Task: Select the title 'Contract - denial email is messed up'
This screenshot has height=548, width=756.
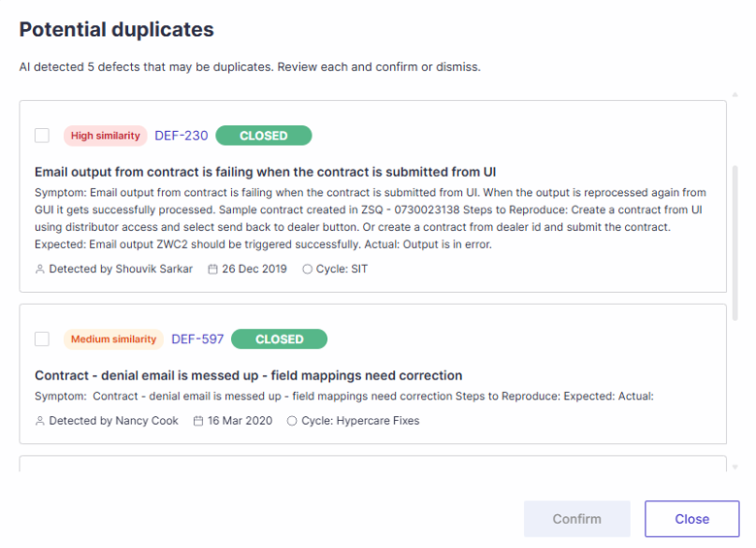Action: pyautogui.click(x=147, y=375)
